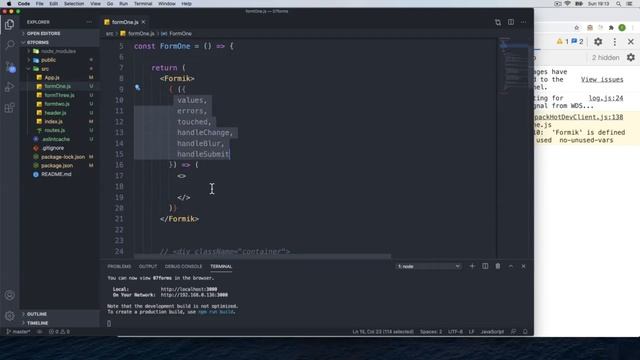Change language mode via JavaScript status item
The width and height of the screenshot is (640, 360).
point(492,332)
